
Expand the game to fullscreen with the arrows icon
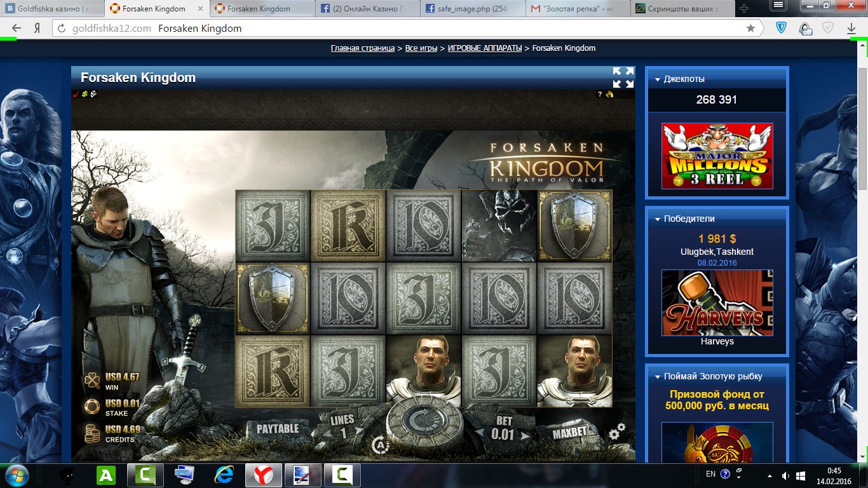click(623, 78)
